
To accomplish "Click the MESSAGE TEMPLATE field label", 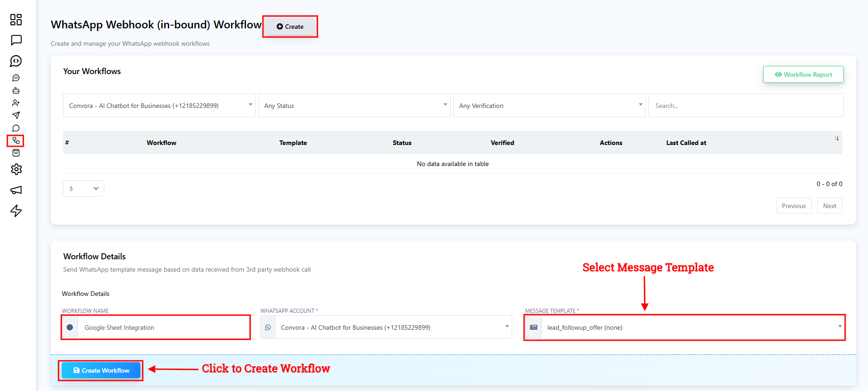I will (552, 311).
